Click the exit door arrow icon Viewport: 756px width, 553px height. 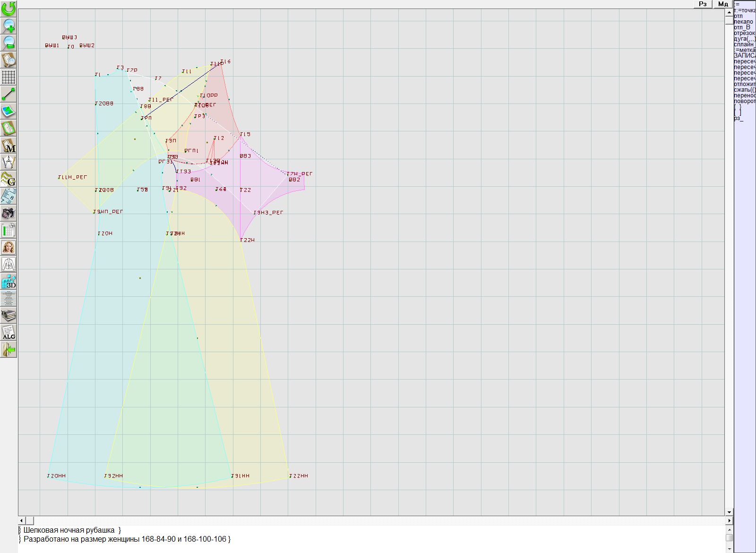click(9, 349)
